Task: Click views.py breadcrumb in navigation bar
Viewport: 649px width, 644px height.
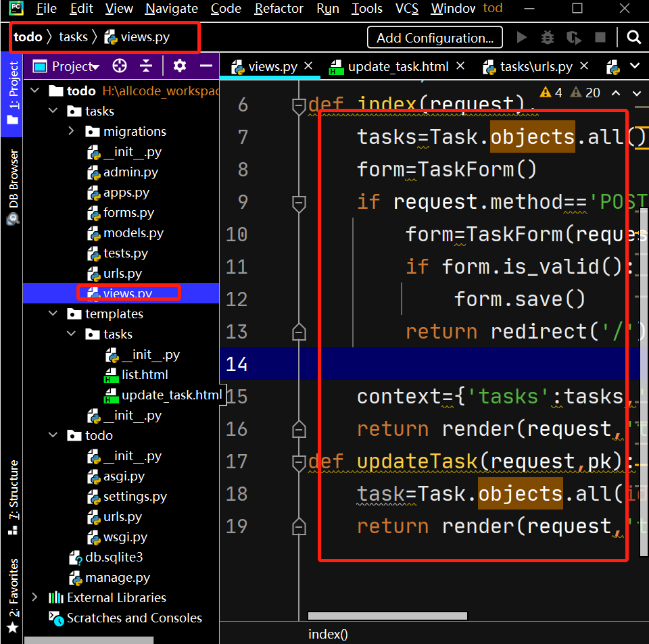Action: click(137, 36)
